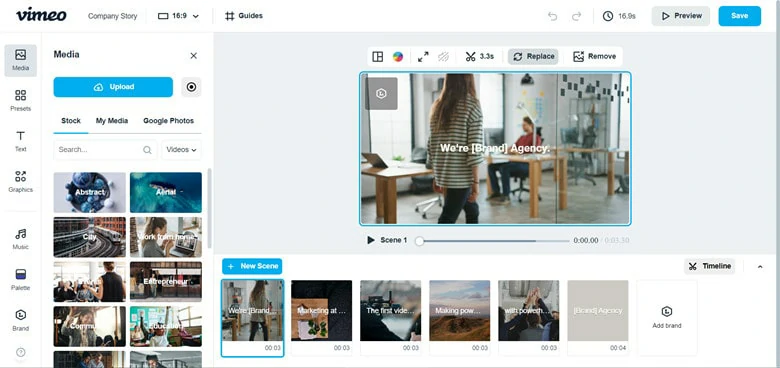This screenshot has height=368, width=780.
Task: Play Scene 1
Action: 371,240
